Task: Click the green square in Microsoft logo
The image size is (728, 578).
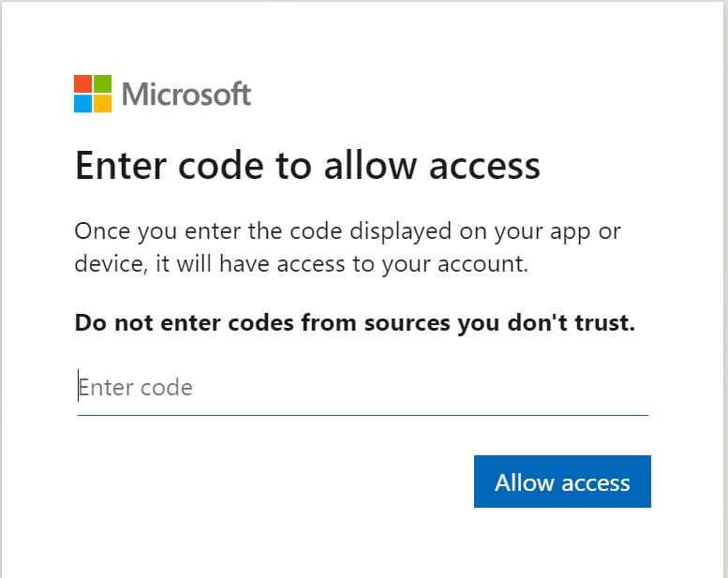Action: [x=103, y=84]
